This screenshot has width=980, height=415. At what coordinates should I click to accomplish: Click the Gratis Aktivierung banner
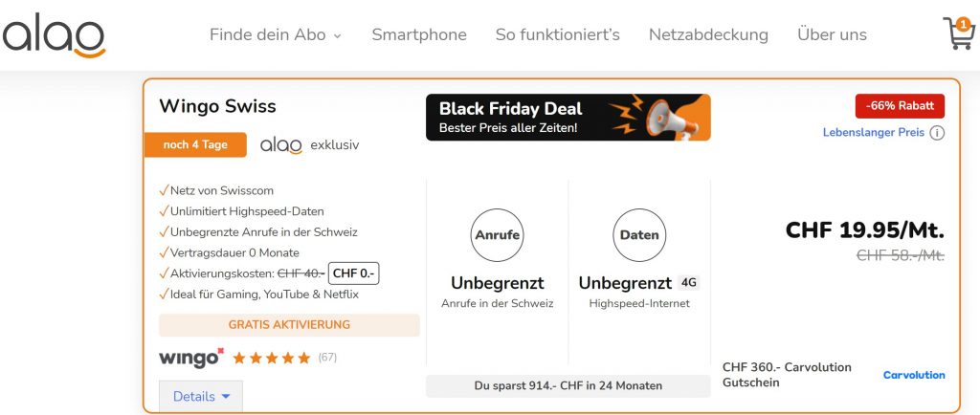point(289,325)
